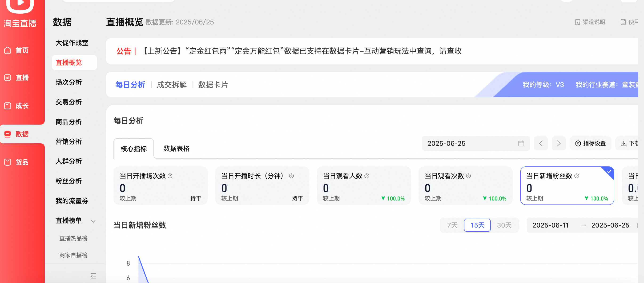Image resolution: width=644 pixels, height=283 pixels.
Task: Click the 我的等级：V3 banner label
Action: click(543, 85)
